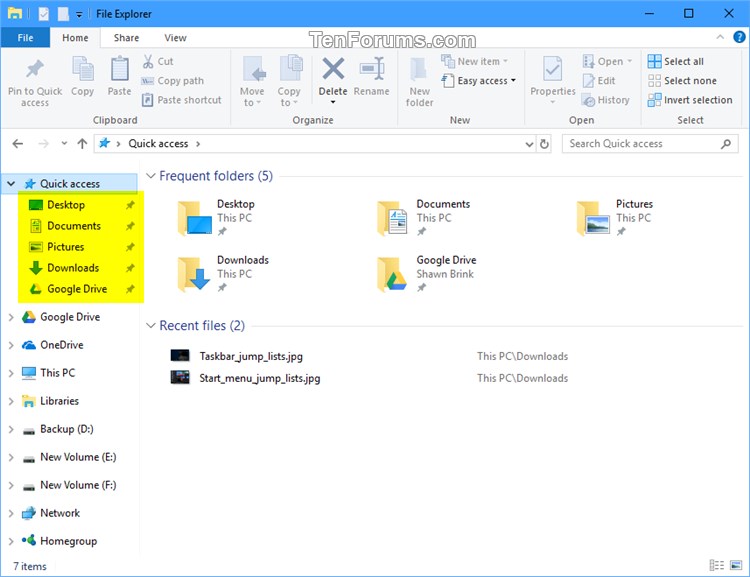
Task: Click the Back navigation arrow
Action: coord(18,144)
